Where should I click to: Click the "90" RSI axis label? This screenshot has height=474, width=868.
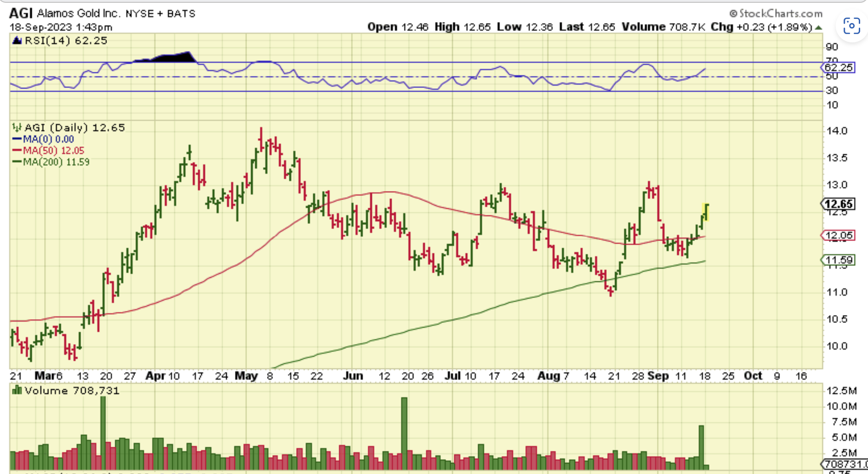832,47
